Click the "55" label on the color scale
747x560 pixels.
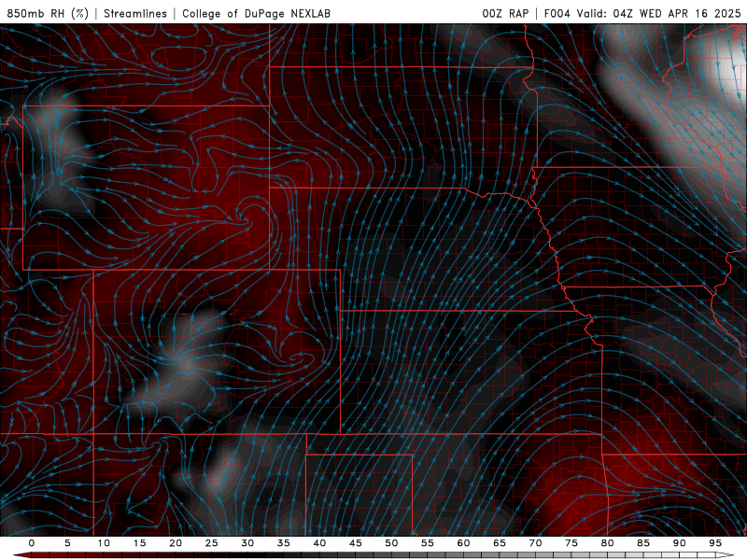pos(428,543)
